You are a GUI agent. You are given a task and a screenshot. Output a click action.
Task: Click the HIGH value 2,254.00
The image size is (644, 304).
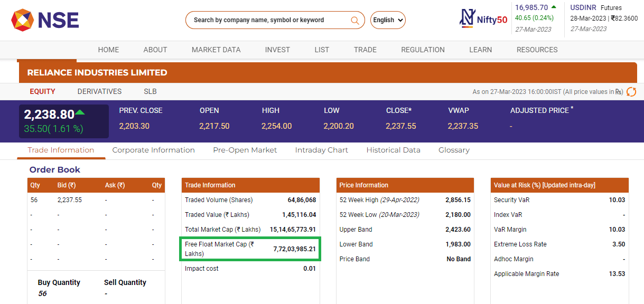[276, 126]
